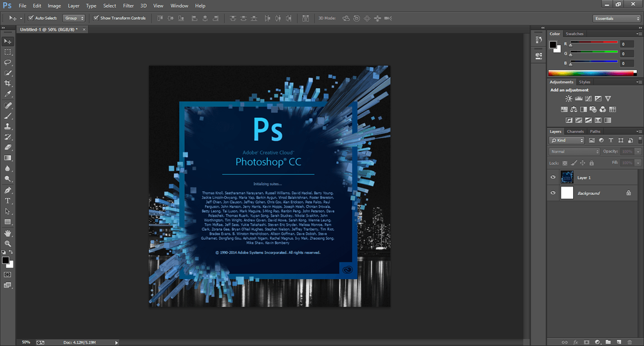This screenshot has height=346, width=644.
Task: Select the Hand tool
Action: point(7,233)
